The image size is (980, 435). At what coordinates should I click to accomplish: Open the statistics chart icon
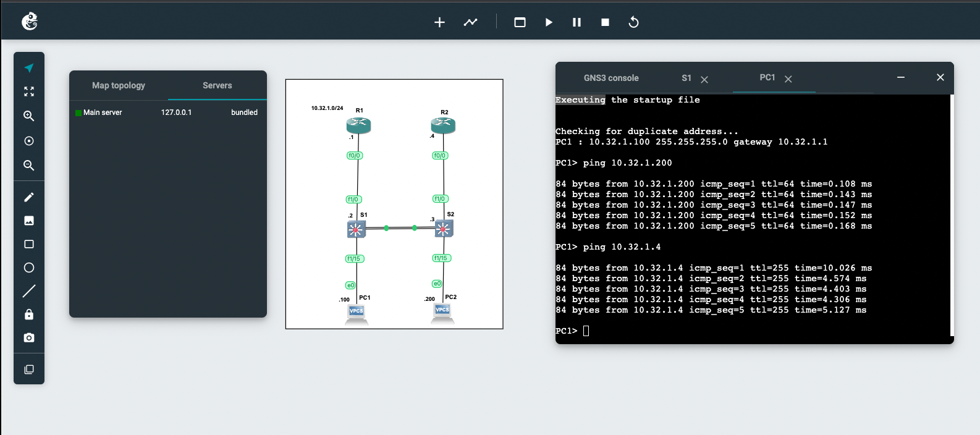(x=470, y=22)
